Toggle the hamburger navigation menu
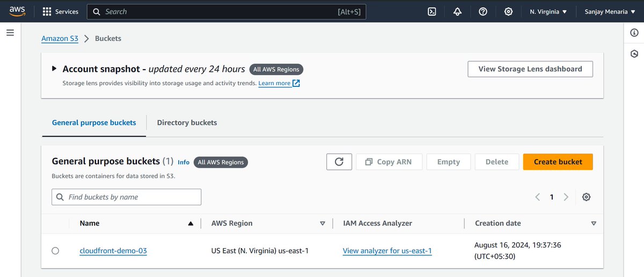 (10, 33)
